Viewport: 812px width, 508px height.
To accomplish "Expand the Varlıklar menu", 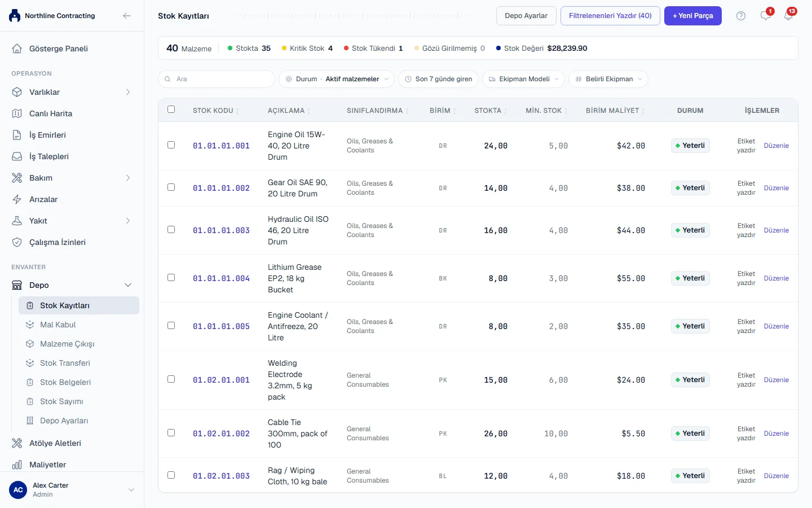I will point(72,92).
